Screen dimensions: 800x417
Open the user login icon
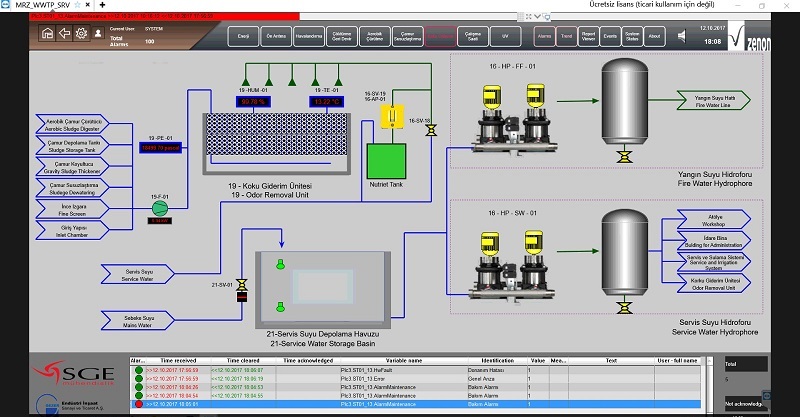(98, 34)
